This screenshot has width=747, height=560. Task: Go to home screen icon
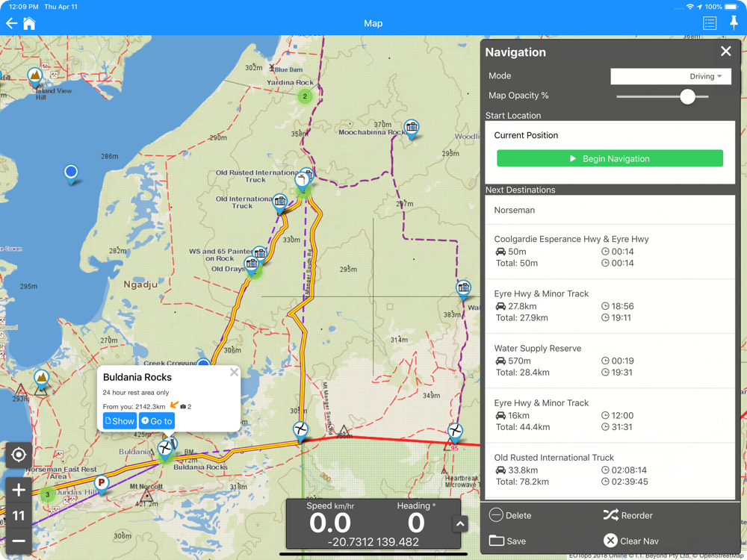29,24
